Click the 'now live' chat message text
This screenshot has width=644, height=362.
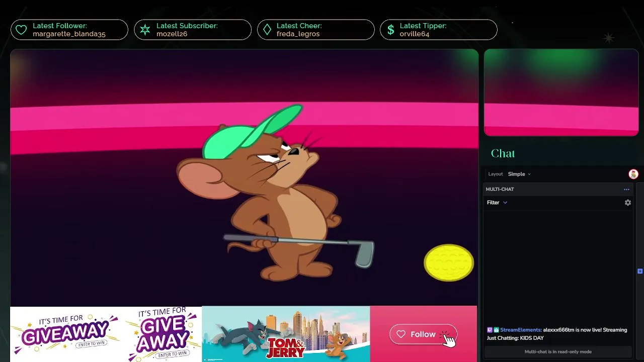pos(557,334)
